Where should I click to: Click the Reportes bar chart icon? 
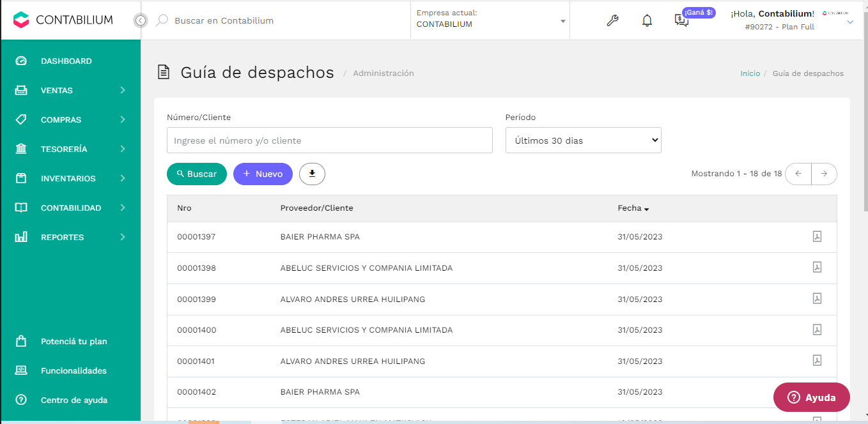[21, 237]
